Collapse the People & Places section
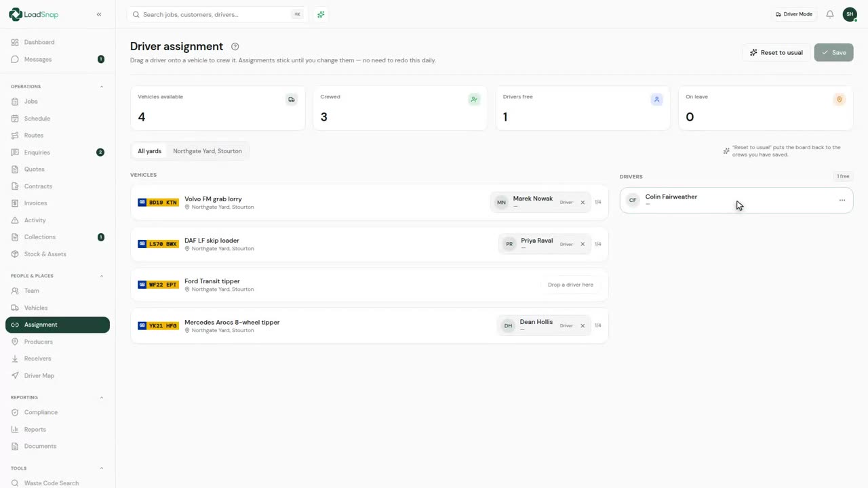The height and width of the screenshot is (488, 868). 102,276
